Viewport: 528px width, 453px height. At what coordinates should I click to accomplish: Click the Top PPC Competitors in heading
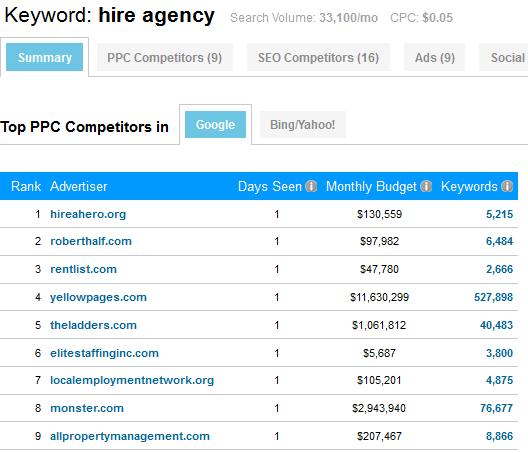click(85, 127)
